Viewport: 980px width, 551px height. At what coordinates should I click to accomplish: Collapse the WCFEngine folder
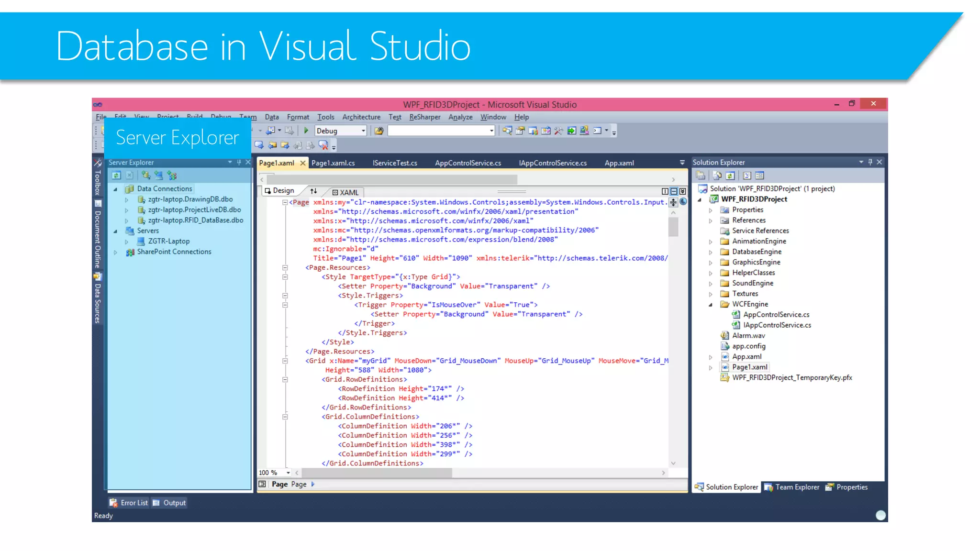(711, 305)
